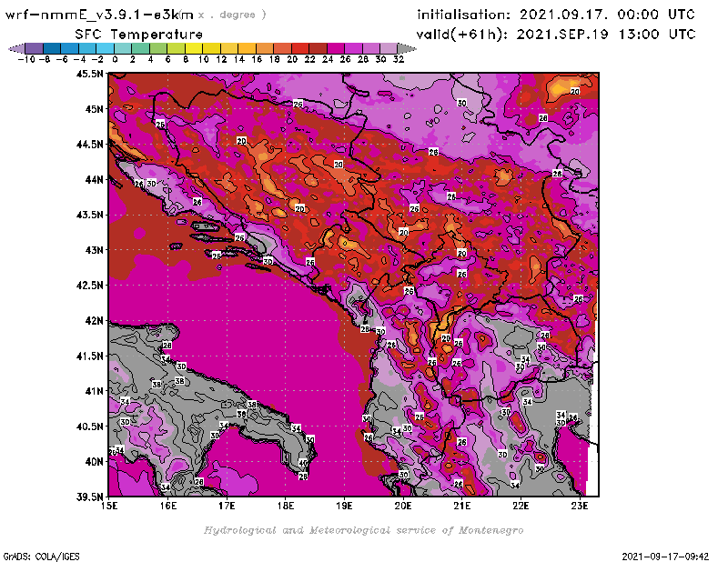This screenshot has width=728, height=562.
Task: Select the 45N latitude axis label
Action: pyautogui.click(x=94, y=109)
